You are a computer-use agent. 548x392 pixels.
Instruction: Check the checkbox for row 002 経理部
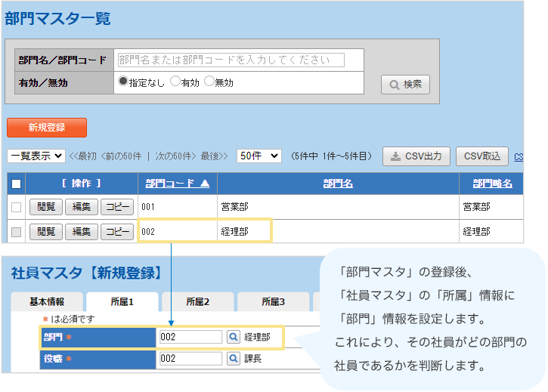coord(17,232)
